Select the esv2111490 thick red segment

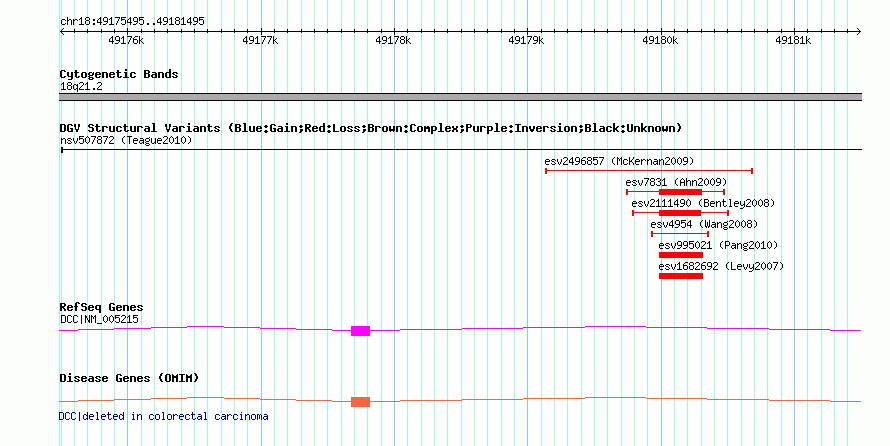(x=680, y=213)
